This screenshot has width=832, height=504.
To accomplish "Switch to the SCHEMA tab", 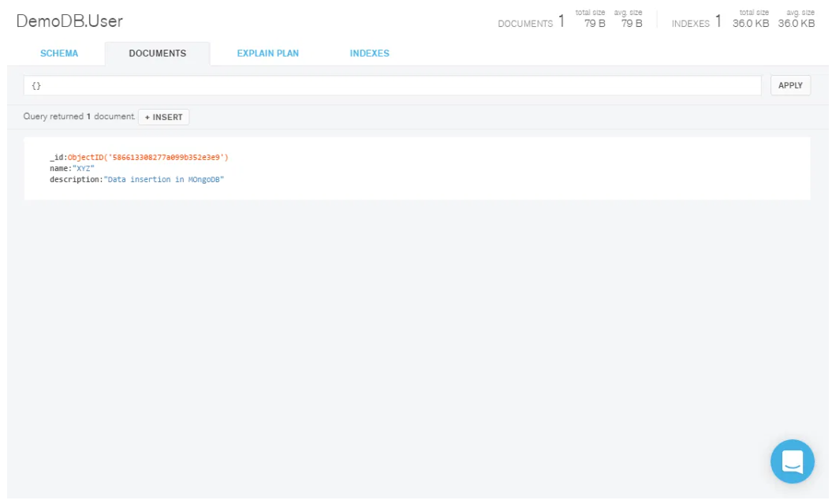I will 59,54.
